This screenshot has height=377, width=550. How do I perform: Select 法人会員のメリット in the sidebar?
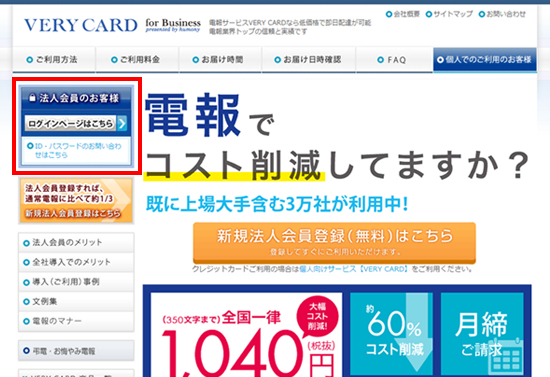(76, 242)
